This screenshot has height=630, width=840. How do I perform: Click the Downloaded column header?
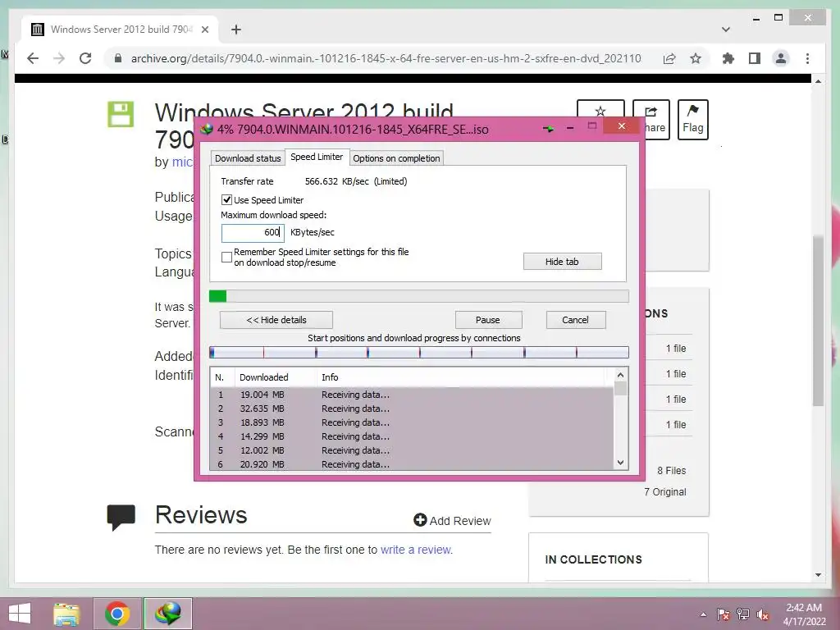pos(276,377)
